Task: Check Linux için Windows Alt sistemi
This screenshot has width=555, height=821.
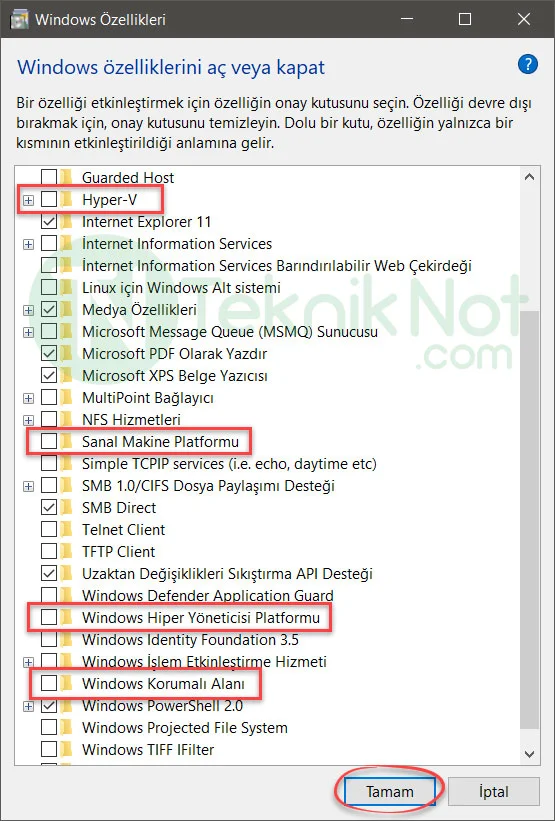Action: [49, 287]
